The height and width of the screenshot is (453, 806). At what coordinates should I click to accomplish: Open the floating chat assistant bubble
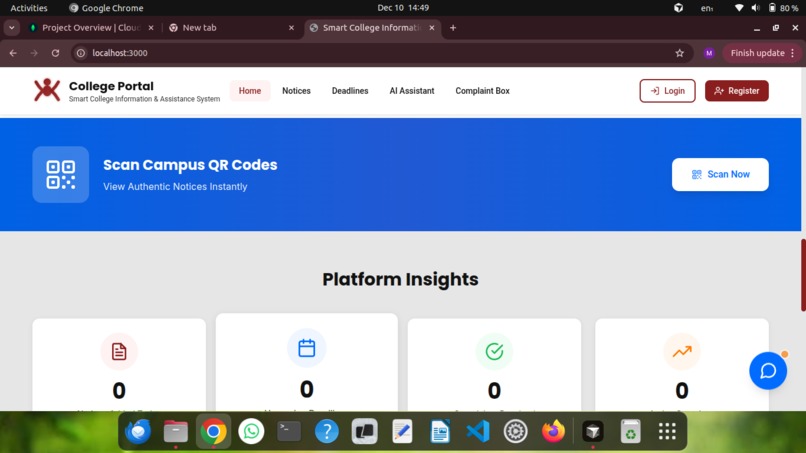point(768,371)
